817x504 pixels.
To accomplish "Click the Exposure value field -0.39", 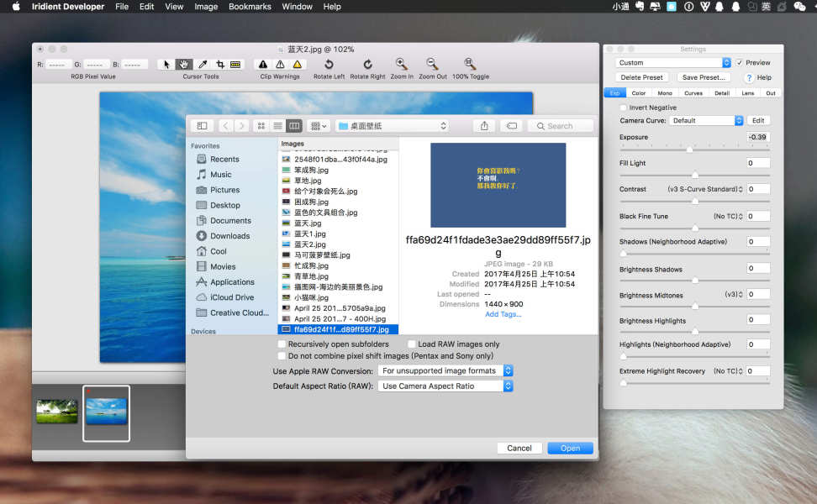I will 758,137.
